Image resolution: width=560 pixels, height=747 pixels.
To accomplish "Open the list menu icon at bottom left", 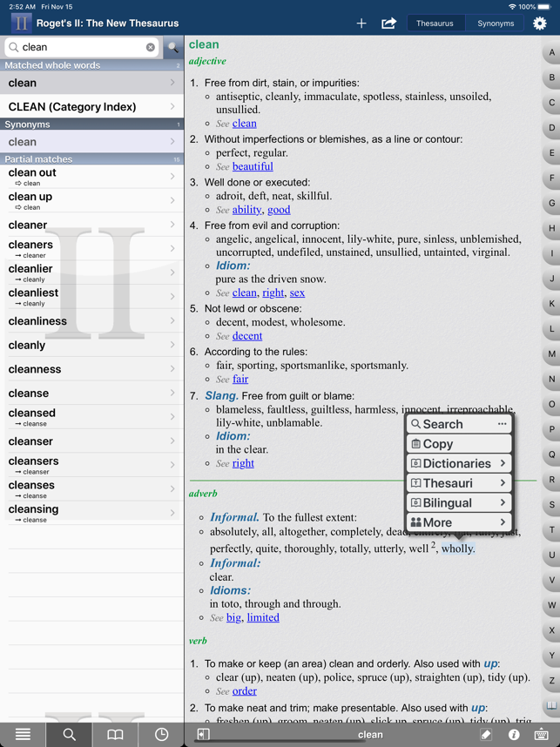I will point(23,735).
